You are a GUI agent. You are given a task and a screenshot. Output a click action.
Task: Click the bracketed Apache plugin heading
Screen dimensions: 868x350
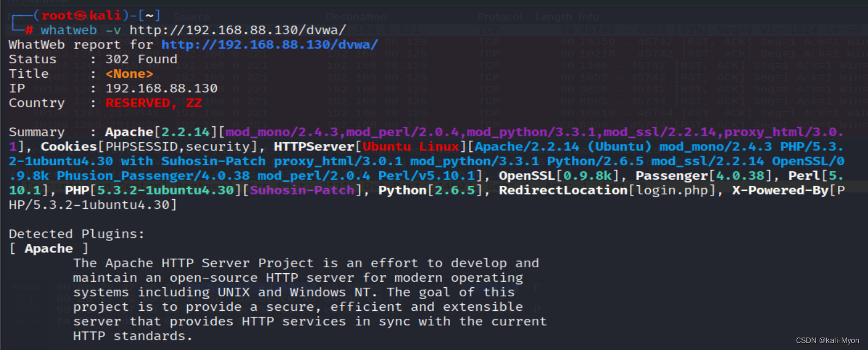49,249
